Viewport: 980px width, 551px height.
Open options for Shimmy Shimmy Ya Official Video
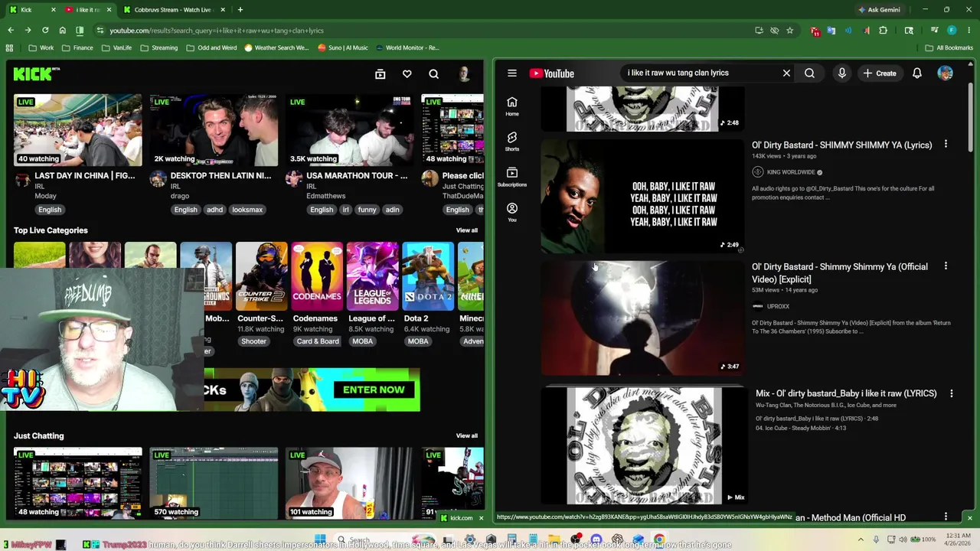946,266
